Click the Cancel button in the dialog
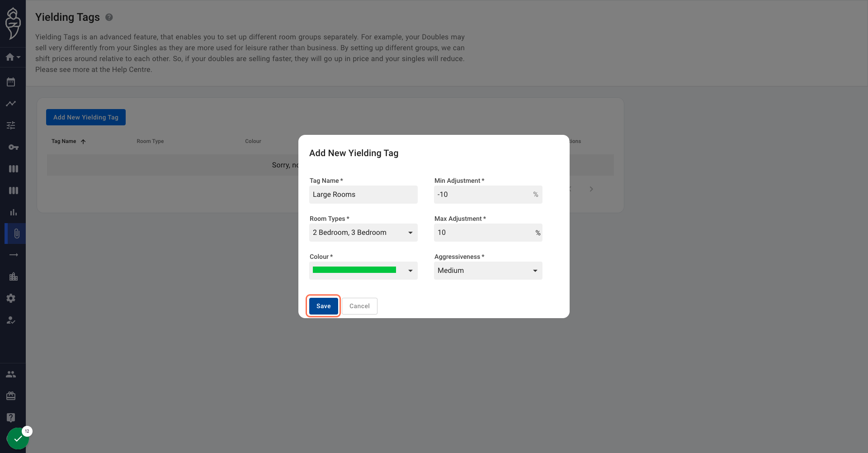The image size is (868, 453). coord(359,306)
